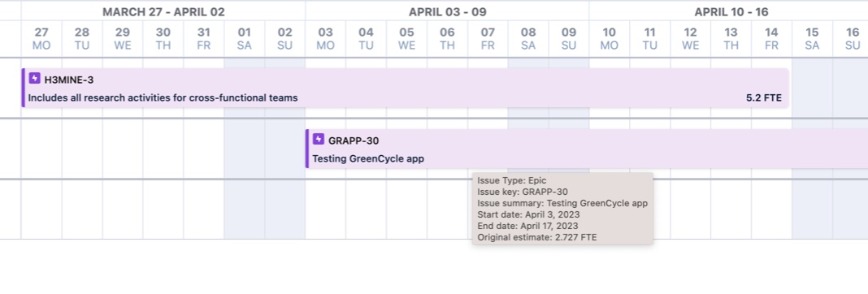The image size is (868, 294).
Task: Click the purple epic icon beside GRAPP-30
Action: [319, 140]
